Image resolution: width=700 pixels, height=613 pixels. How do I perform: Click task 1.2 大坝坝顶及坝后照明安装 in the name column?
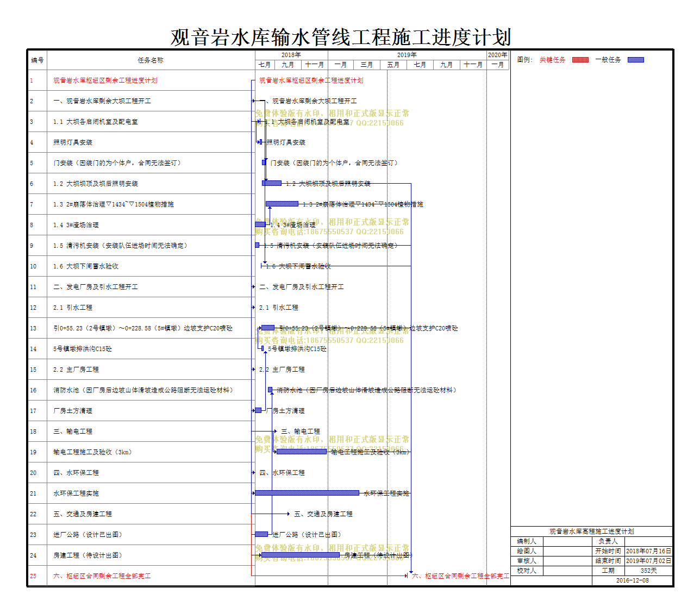click(96, 184)
